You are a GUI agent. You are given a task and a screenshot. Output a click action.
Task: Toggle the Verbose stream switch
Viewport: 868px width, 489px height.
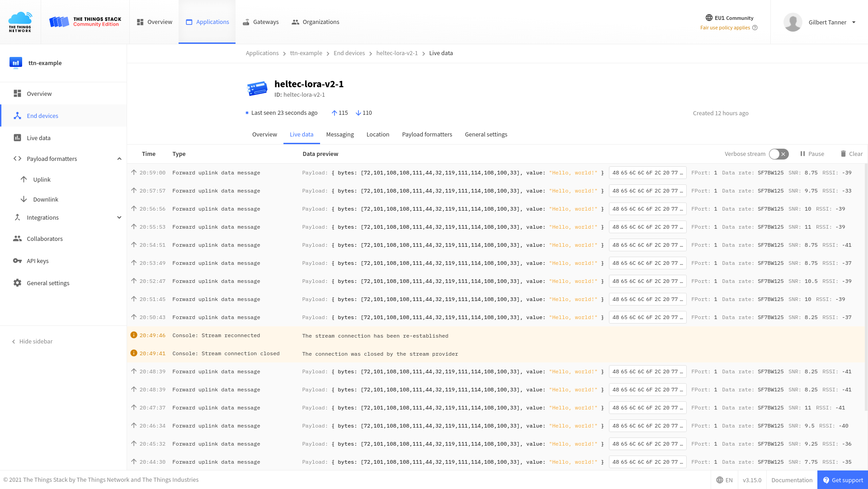(778, 154)
